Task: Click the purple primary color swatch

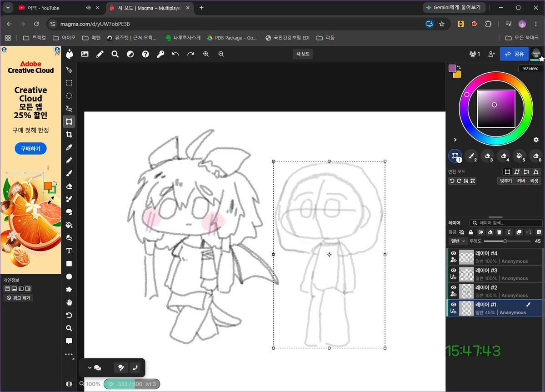Action: pyautogui.click(x=452, y=68)
